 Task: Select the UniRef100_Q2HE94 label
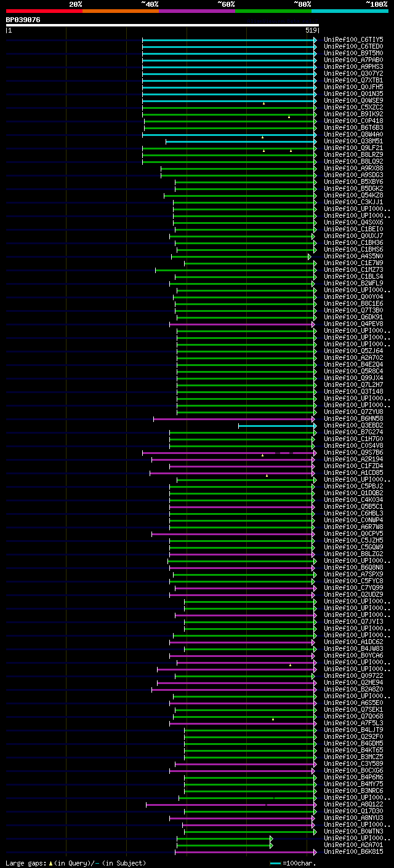354,682
